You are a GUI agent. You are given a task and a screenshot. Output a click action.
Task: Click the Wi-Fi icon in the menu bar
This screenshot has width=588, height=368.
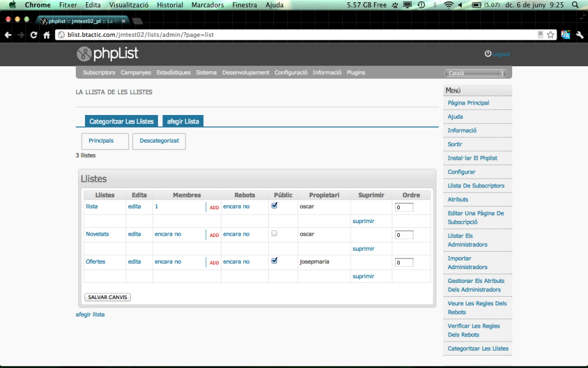(x=447, y=5)
